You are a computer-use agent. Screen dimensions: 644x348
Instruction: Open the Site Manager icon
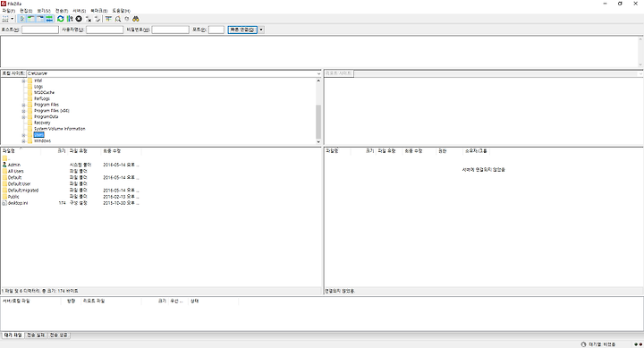(5, 19)
